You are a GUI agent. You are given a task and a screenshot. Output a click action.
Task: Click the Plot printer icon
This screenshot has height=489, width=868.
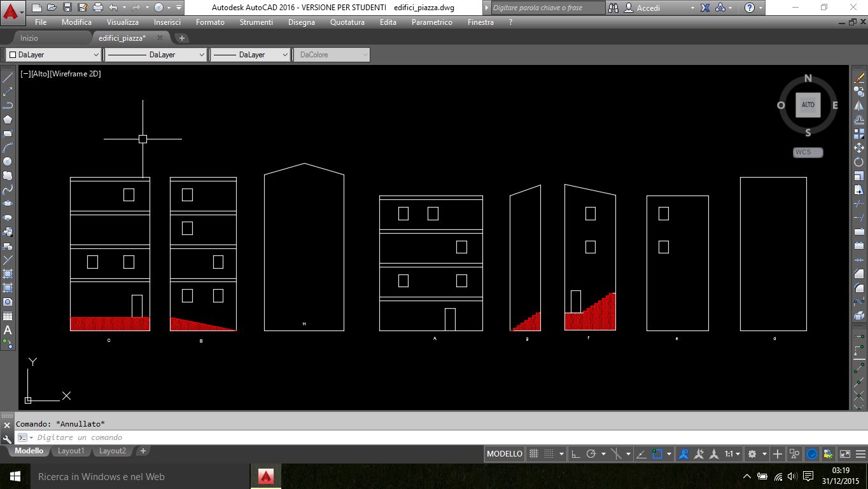click(98, 8)
